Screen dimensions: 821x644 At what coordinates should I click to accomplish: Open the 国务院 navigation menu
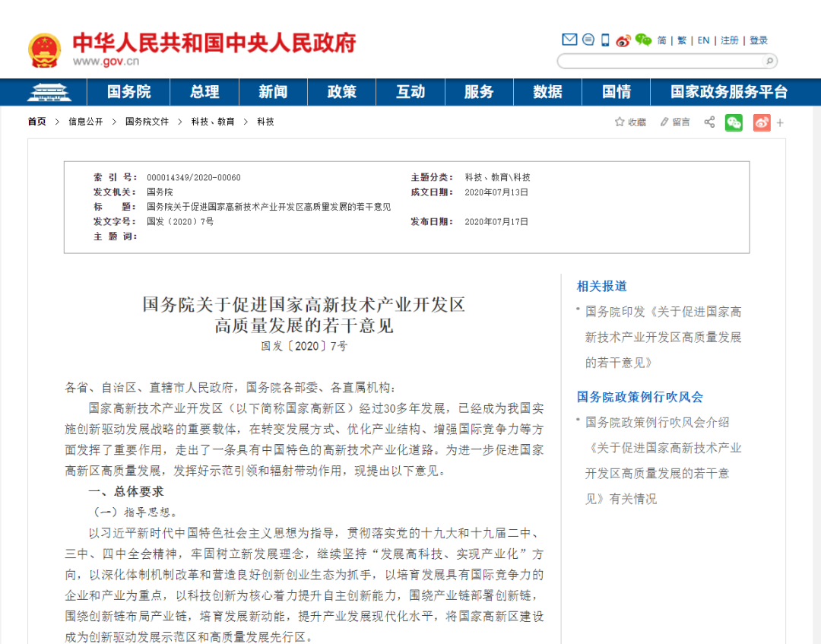click(128, 92)
